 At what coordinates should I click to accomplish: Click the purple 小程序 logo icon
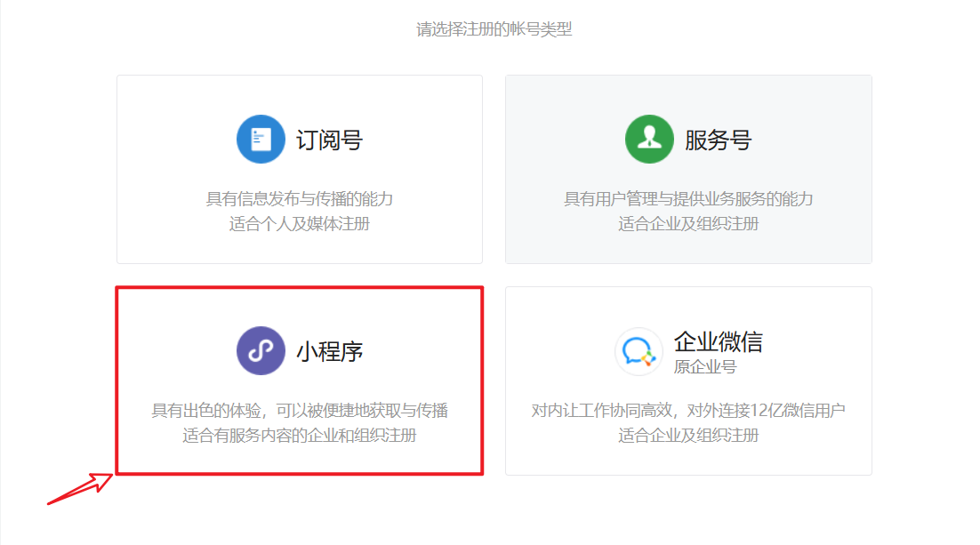[261, 350]
